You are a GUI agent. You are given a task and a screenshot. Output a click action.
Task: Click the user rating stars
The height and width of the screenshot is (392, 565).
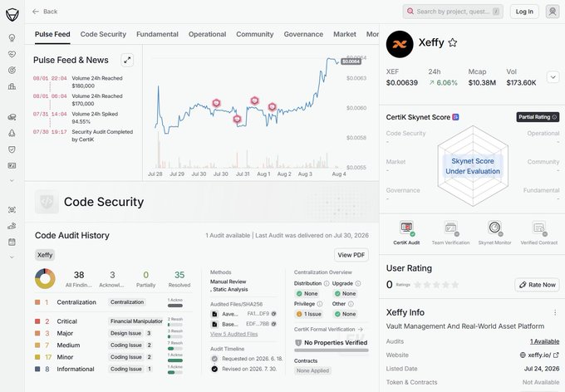tap(436, 285)
